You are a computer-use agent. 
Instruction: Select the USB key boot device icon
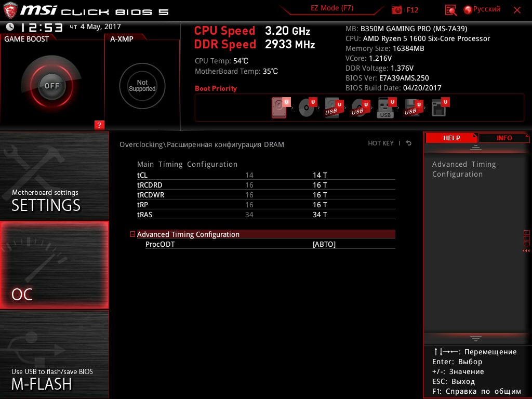pos(387,108)
